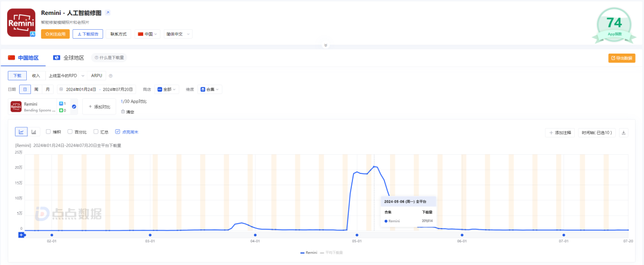
Task: Click the 关注应用 follow app button
Action: coord(55,34)
